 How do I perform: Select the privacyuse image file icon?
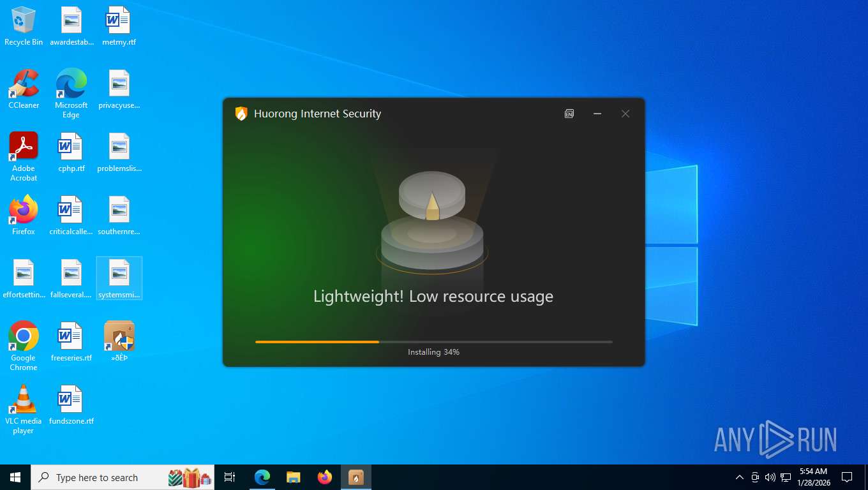click(119, 89)
